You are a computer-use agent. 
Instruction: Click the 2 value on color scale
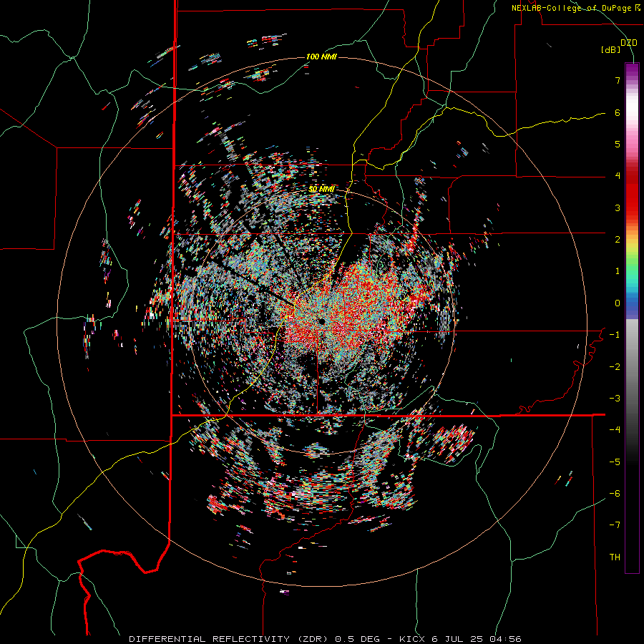coord(618,240)
